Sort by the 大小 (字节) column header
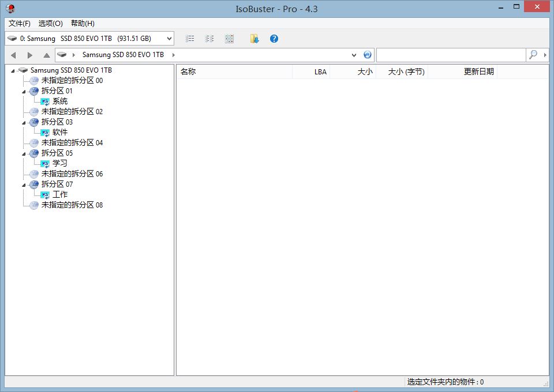Screen dimensions: 554x392 click(402, 71)
